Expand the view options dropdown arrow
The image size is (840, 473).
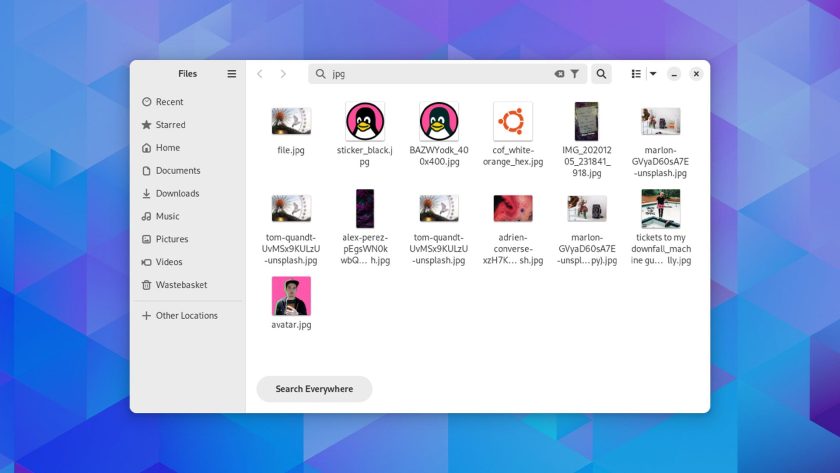click(x=653, y=74)
